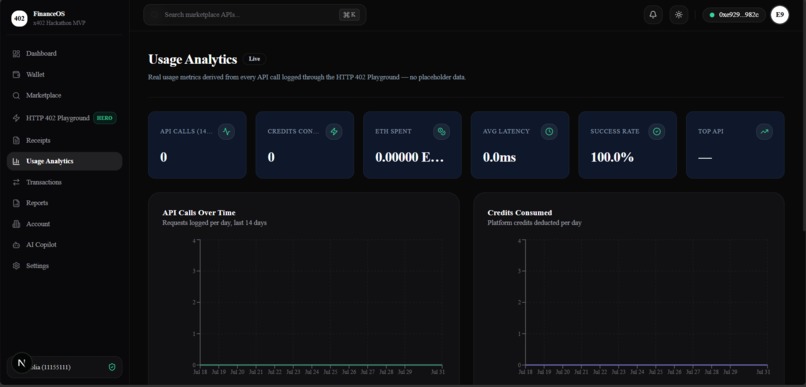The image size is (806, 387).
Task: Click the network (11155111) selector
Action: 65,367
